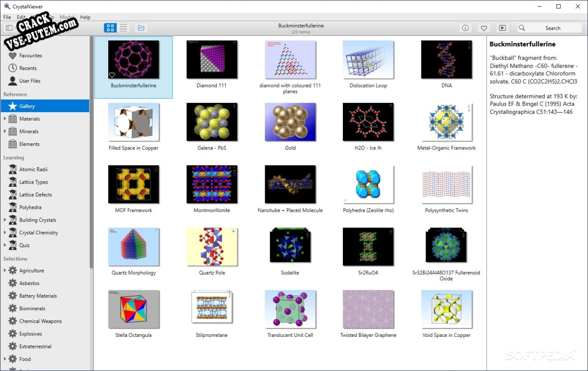588x371 pixels.
Task: Open the folder browse icon
Action: coord(141,28)
